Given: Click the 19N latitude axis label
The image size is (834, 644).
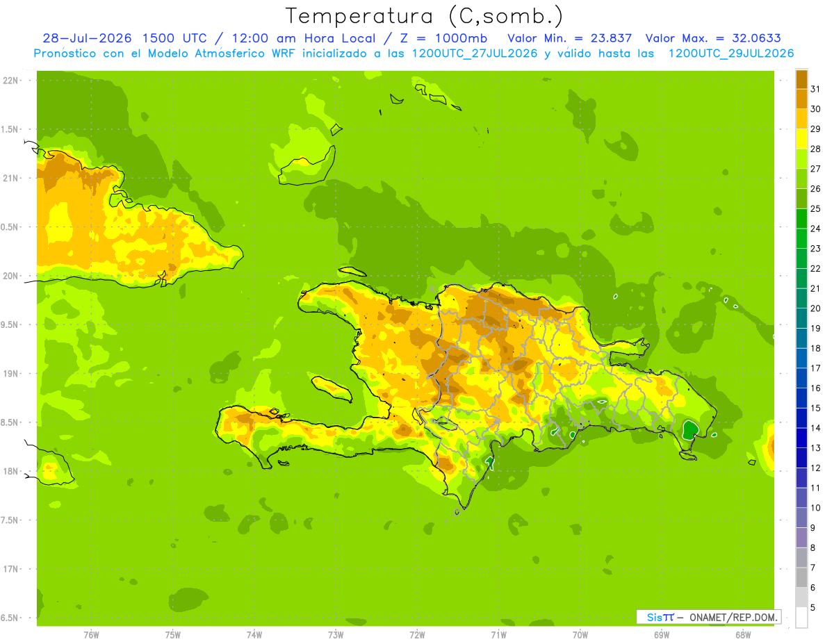Looking at the screenshot, I should point(10,374).
